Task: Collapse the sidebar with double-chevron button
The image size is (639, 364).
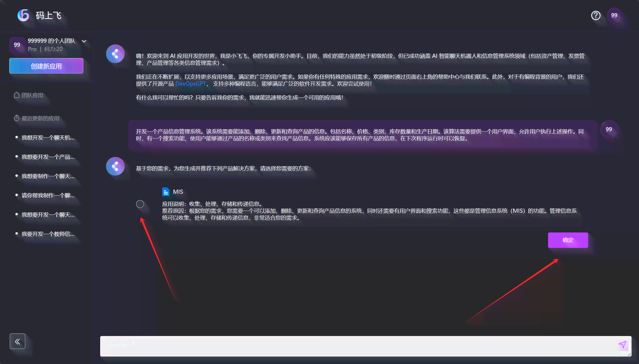Action: click(x=17, y=341)
